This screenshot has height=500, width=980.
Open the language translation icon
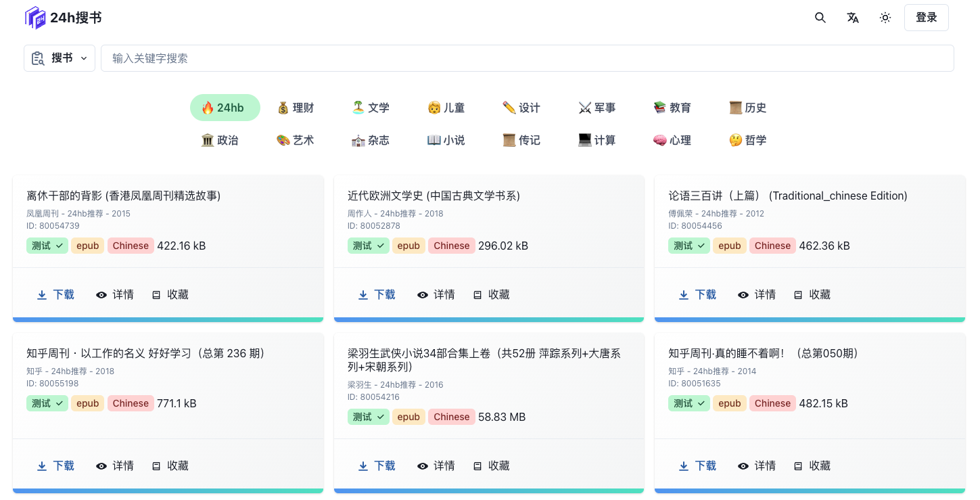coord(853,18)
